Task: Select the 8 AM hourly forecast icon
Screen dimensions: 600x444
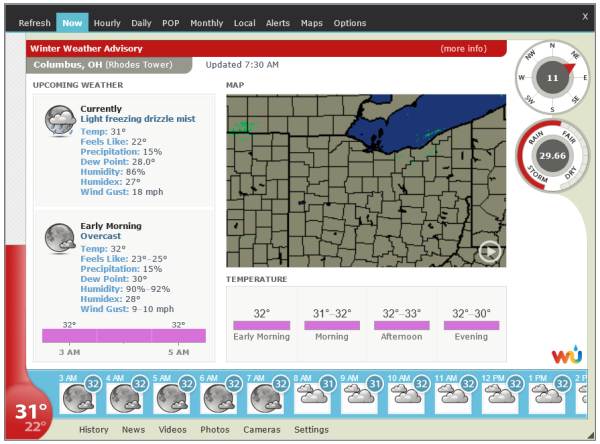Action: 314,396
